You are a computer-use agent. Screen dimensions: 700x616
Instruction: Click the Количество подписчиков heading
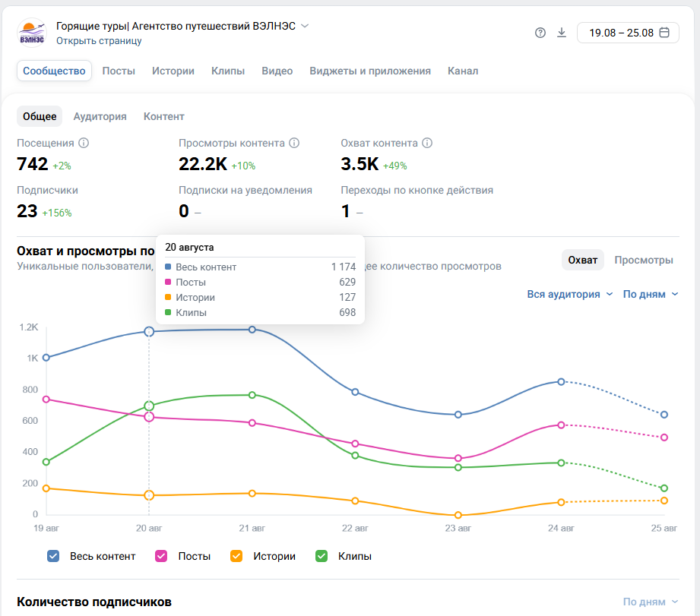click(94, 602)
